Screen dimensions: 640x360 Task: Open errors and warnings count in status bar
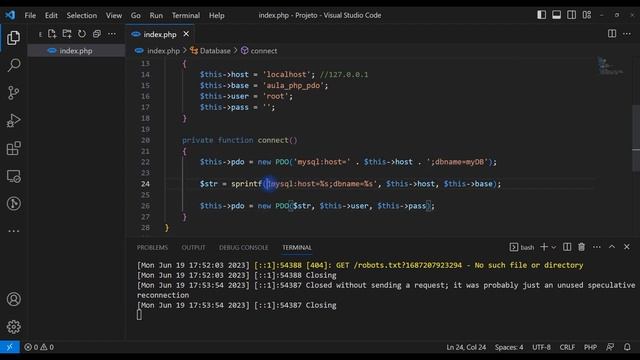(39, 347)
